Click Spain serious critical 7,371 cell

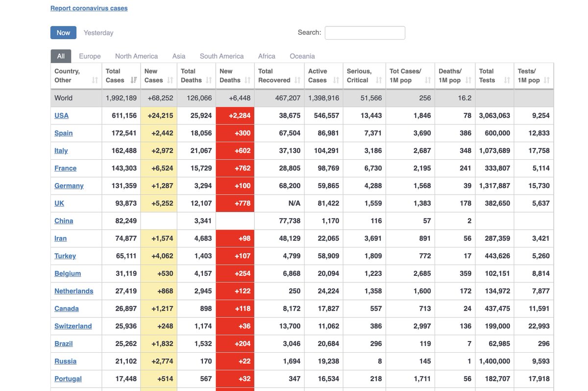[364, 133]
